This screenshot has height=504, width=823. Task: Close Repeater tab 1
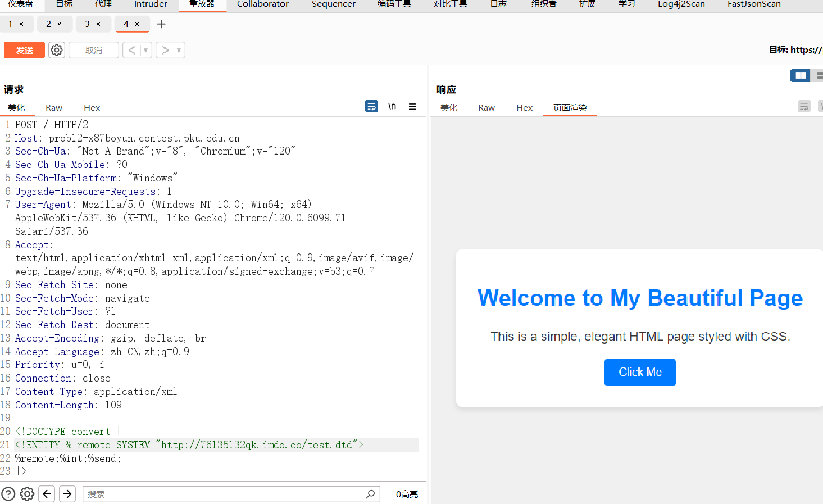pos(21,24)
